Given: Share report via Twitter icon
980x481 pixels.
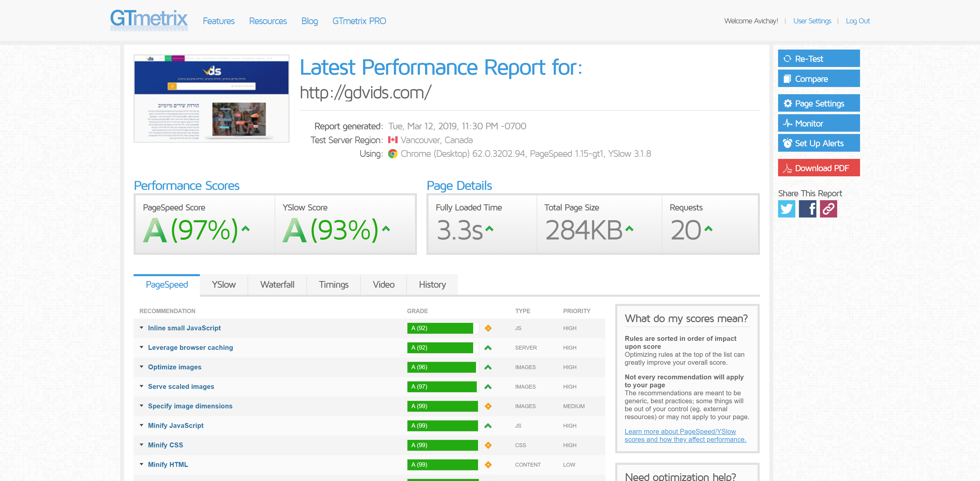Looking at the screenshot, I should [786, 209].
